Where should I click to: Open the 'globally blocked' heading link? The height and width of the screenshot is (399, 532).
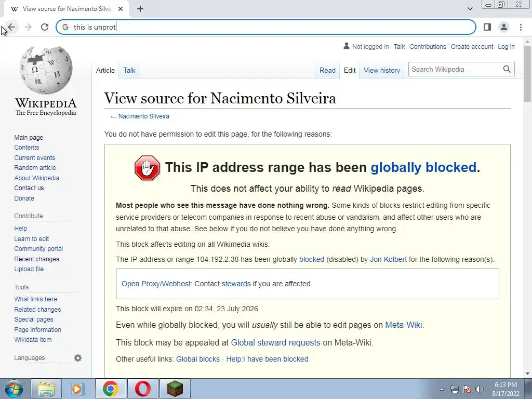coord(423,167)
